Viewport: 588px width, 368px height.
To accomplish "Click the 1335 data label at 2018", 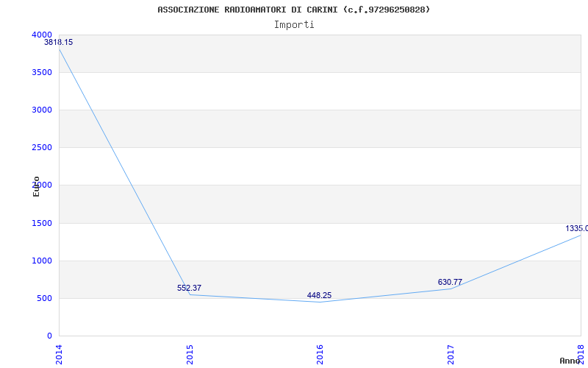I will [x=577, y=228].
